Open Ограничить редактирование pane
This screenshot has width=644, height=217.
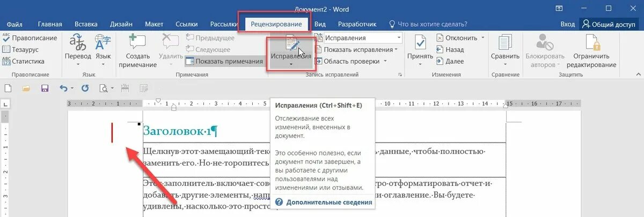coord(591,51)
